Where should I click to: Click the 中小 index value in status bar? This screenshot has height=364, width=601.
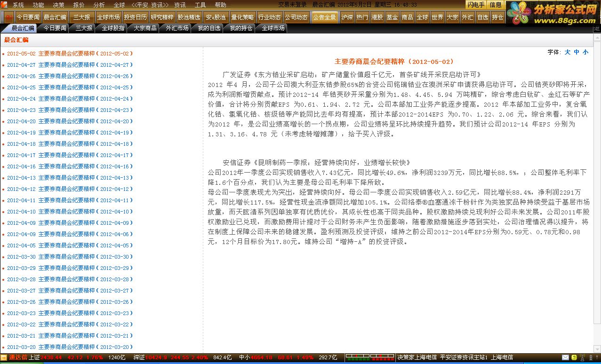pyautogui.click(x=261, y=357)
